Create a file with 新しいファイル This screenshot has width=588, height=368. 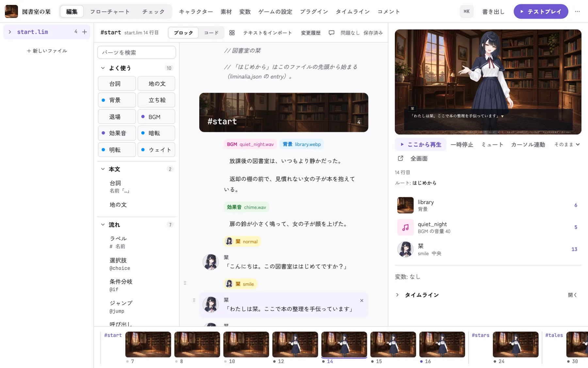pos(47,51)
